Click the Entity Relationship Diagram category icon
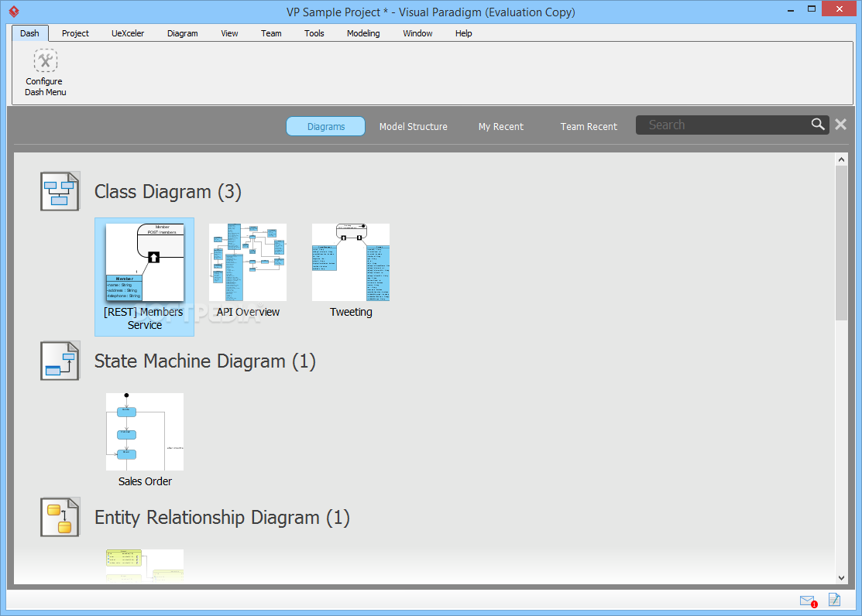862x616 pixels. (60, 517)
